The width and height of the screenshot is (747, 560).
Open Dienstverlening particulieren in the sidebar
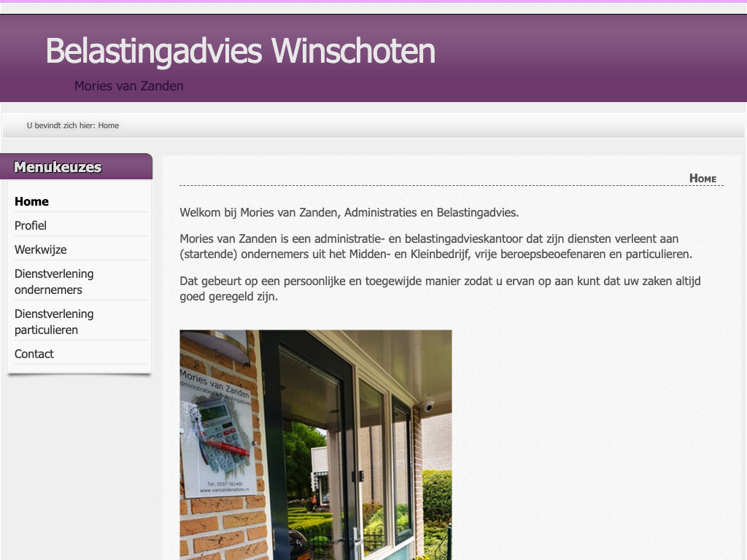[x=54, y=322]
